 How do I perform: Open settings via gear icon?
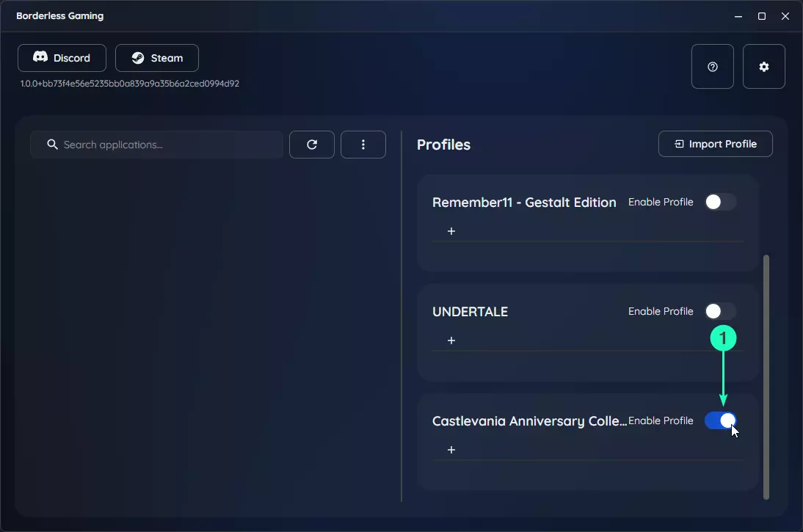[763, 67]
